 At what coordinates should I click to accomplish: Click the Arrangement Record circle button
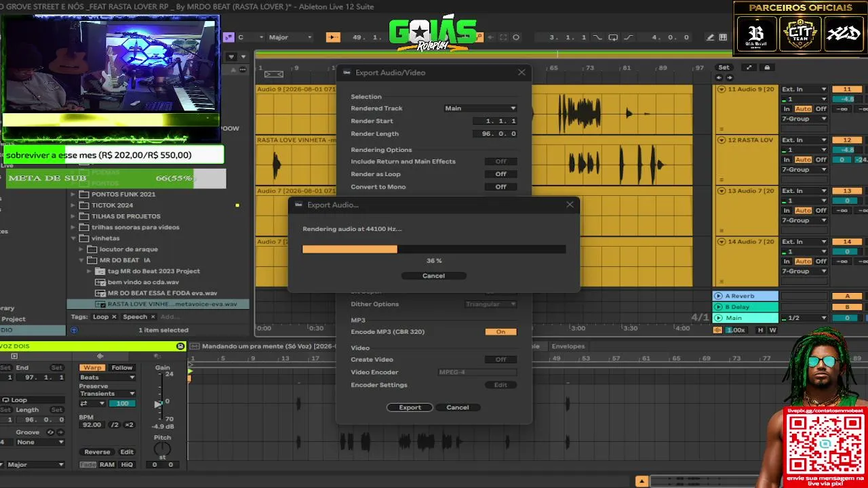click(x=516, y=37)
